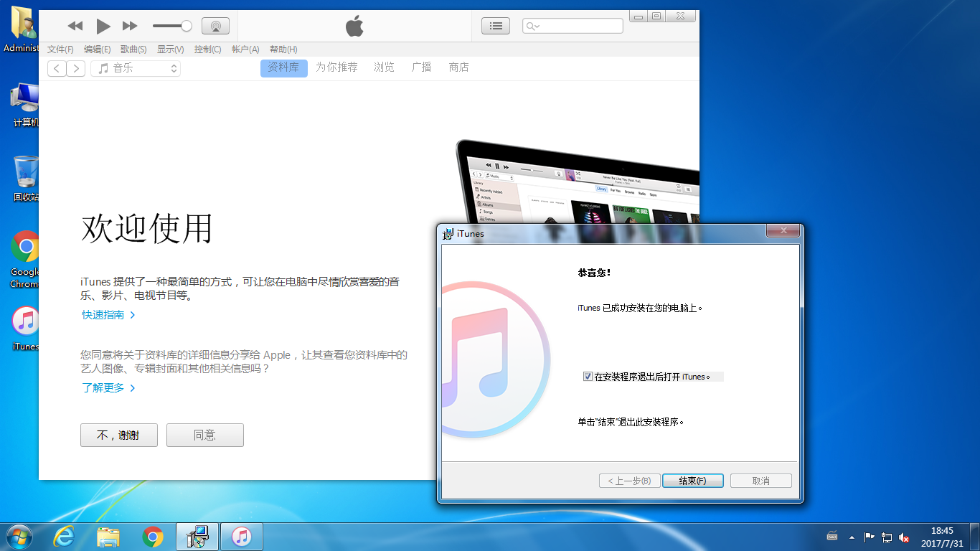Open the 了解更多 link
This screenshot has width=980, height=551.
point(108,388)
